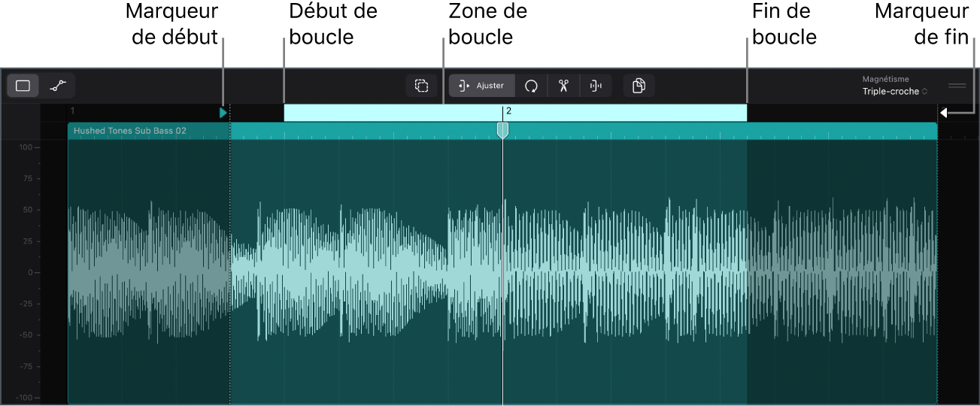Select the region view button

click(x=23, y=86)
